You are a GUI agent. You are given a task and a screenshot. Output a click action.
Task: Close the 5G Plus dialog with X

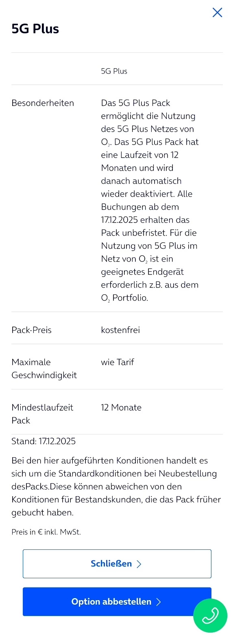[x=217, y=13]
